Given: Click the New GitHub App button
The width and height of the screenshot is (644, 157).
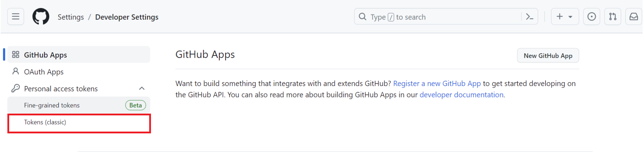Looking at the screenshot, I should [x=548, y=56].
